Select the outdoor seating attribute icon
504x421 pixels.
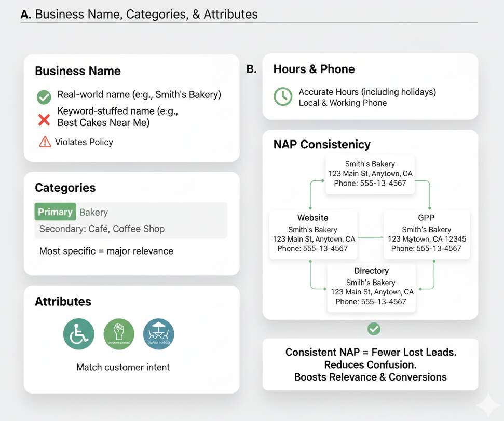click(158, 334)
